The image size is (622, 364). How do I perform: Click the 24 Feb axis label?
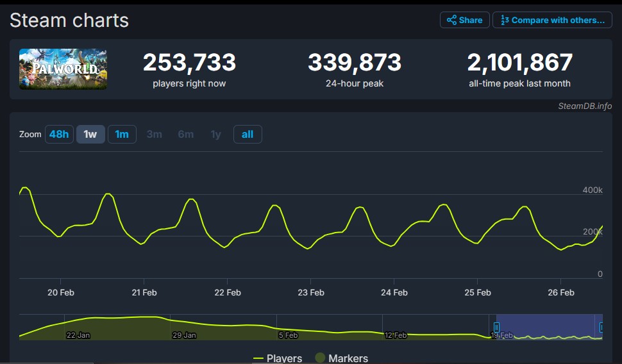[x=394, y=293]
